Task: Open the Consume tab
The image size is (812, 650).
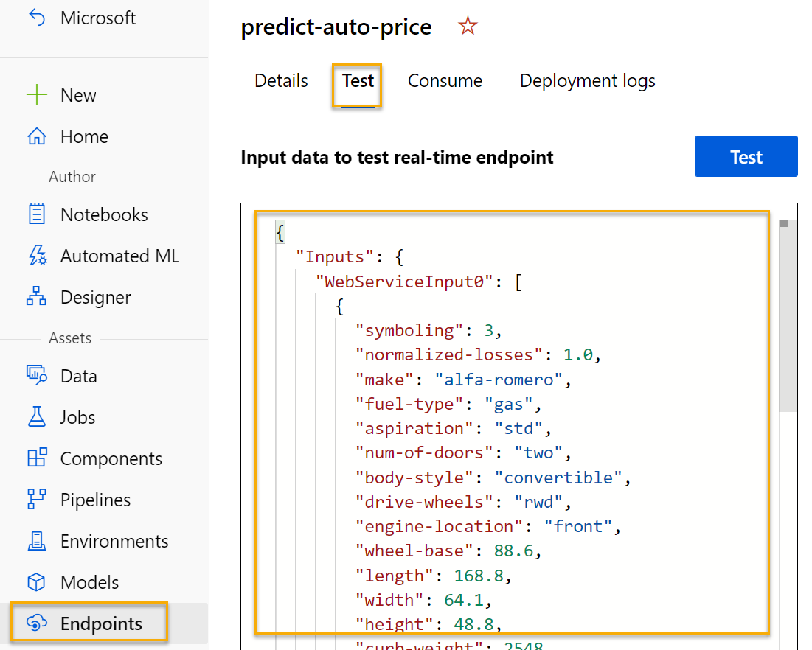Action: [445, 81]
